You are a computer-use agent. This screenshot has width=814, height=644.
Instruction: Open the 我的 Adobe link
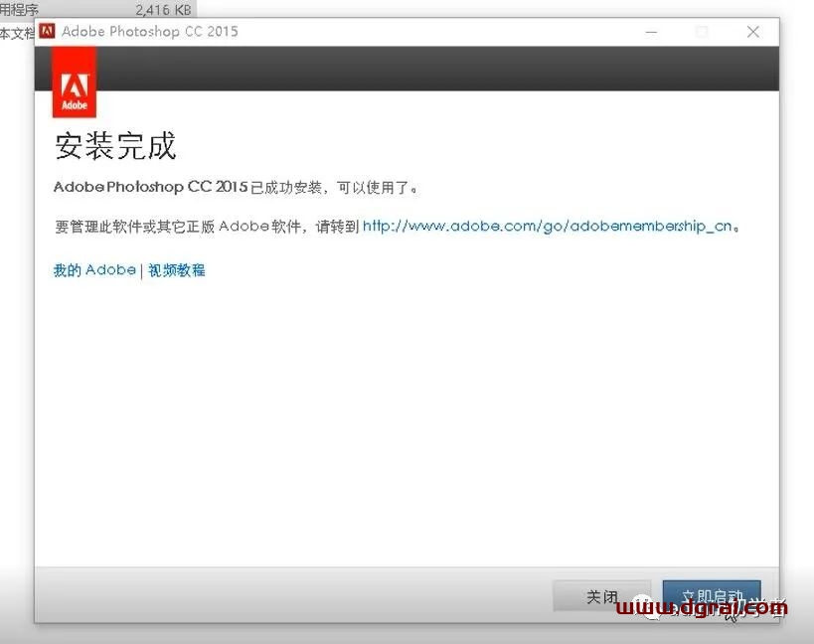pos(94,270)
